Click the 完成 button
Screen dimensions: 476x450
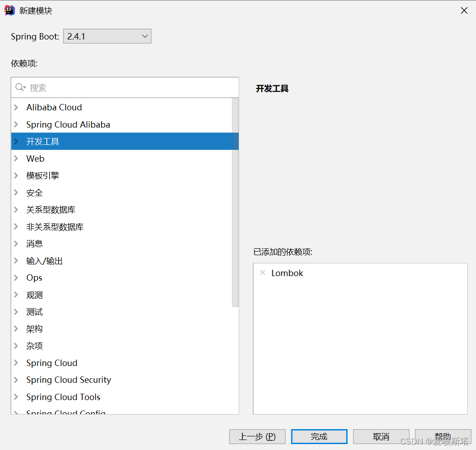pyautogui.click(x=319, y=436)
